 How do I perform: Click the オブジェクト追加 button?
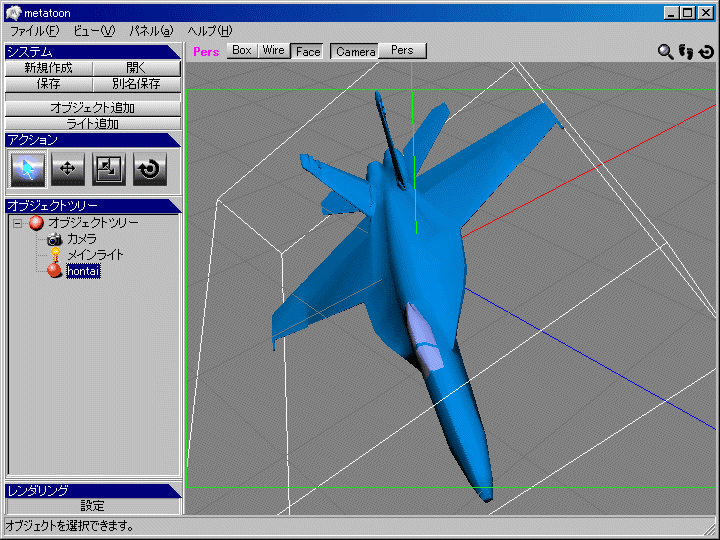point(93,108)
